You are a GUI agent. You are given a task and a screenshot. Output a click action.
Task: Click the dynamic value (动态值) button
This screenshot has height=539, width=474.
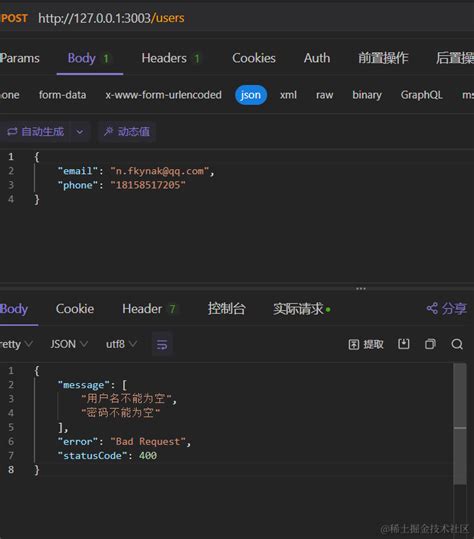point(127,131)
